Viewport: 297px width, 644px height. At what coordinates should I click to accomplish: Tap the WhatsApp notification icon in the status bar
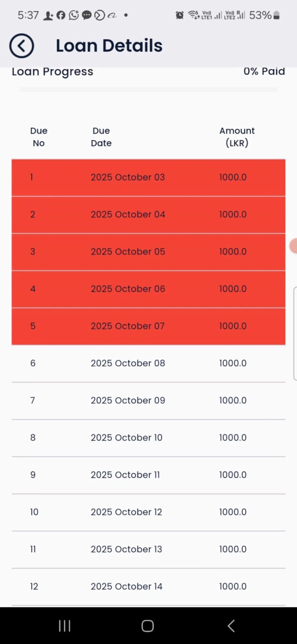(74, 15)
